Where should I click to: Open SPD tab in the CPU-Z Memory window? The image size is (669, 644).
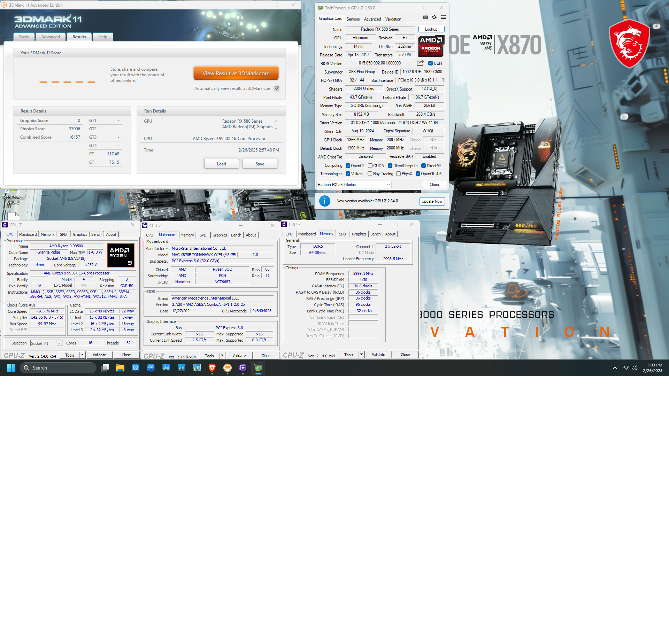pos(343,234)
